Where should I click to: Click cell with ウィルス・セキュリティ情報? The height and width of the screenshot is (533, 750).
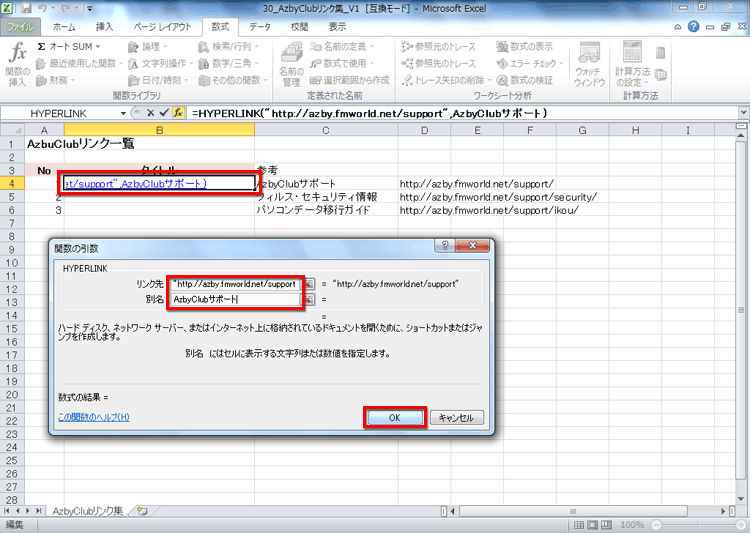326,197
